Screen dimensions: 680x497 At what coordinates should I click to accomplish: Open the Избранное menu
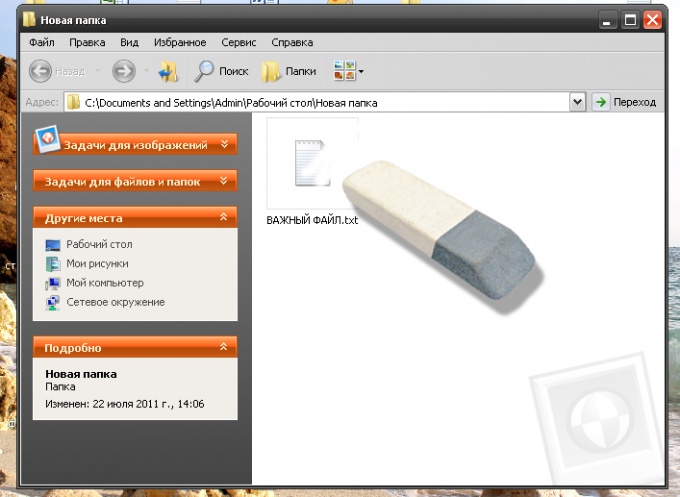pyautogui.click(x=180, y=42)
